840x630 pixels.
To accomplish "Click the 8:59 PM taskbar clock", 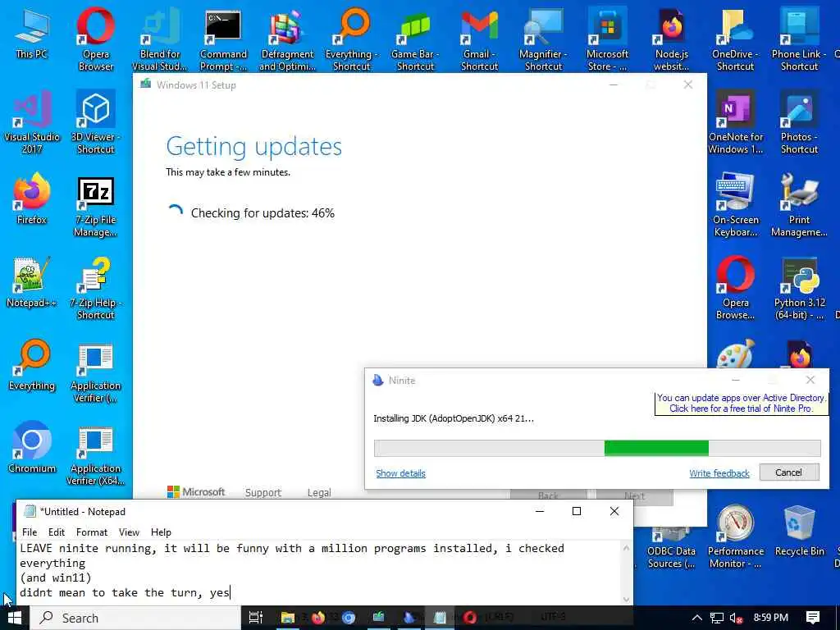I will [x=770, y=618].
